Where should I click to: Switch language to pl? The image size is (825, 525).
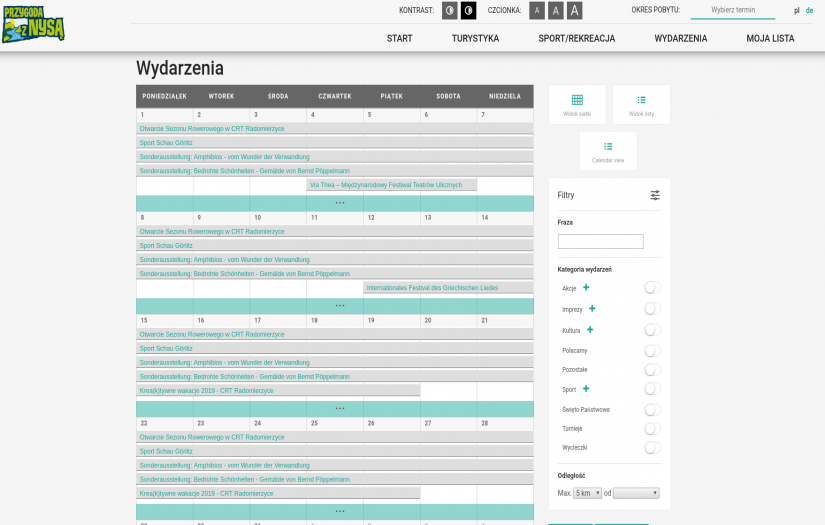point(797,11)
